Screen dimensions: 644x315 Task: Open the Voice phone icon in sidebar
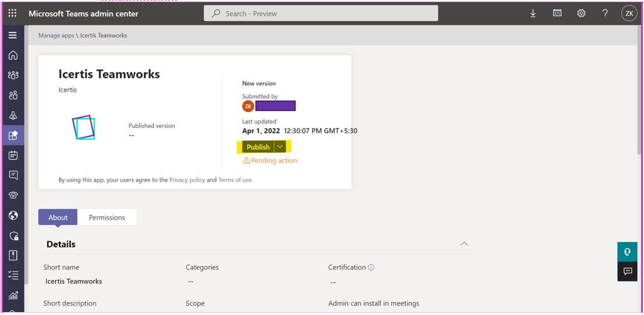(x=13, y=195)
